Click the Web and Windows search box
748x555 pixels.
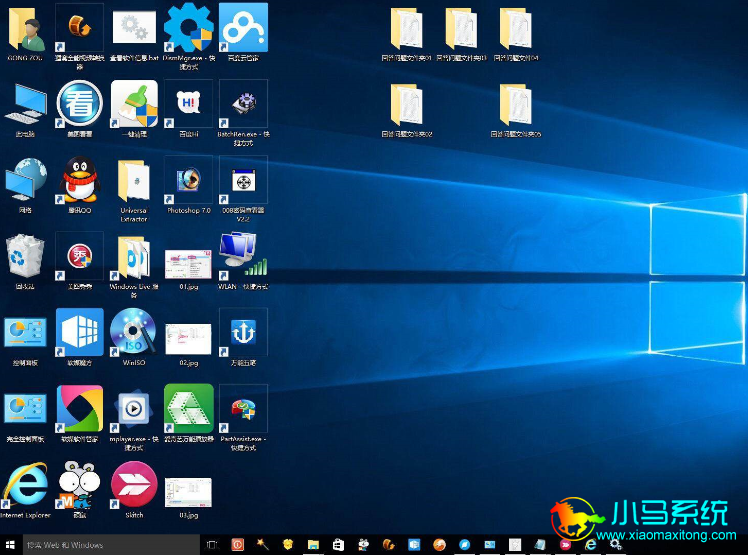(x=111, y=545)
